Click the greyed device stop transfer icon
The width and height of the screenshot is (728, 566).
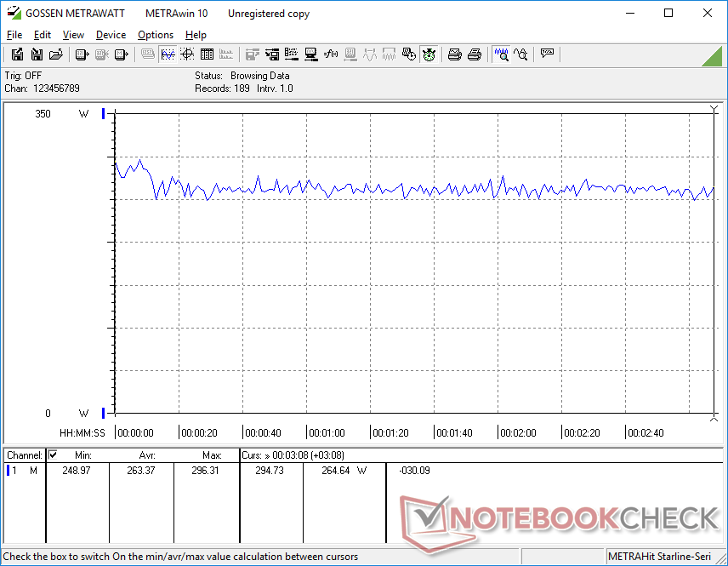[102, 54]
